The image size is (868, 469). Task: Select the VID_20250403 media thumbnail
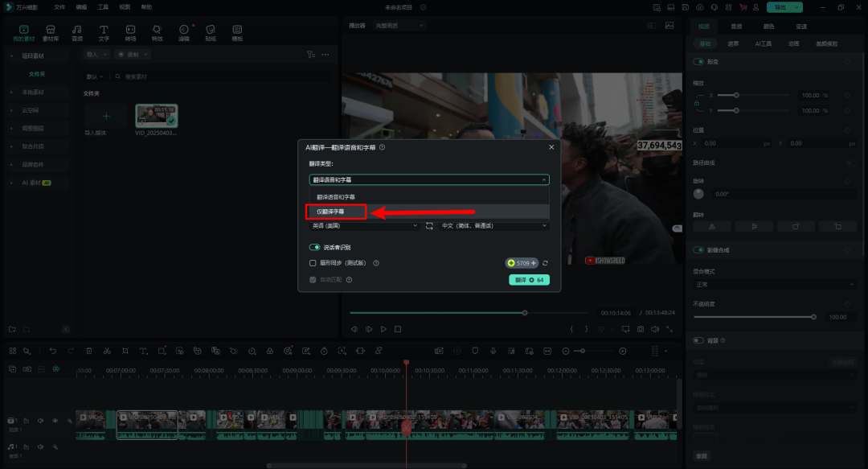tap(157, 116)
